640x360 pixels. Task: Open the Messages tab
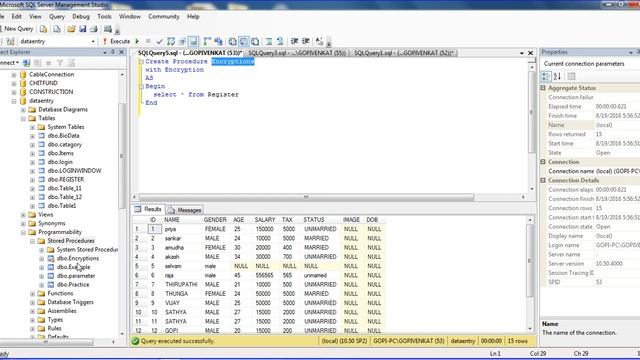tap(185, 210)
